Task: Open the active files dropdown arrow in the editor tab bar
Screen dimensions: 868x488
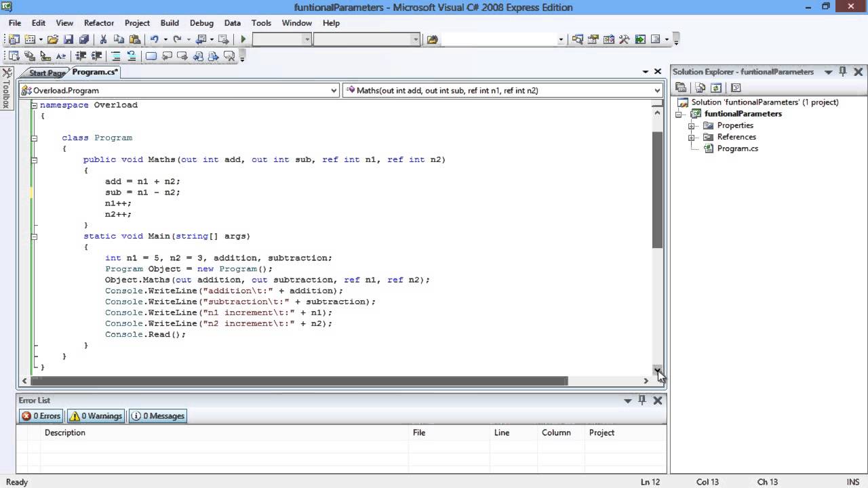Action: click(x=646, y=71)
